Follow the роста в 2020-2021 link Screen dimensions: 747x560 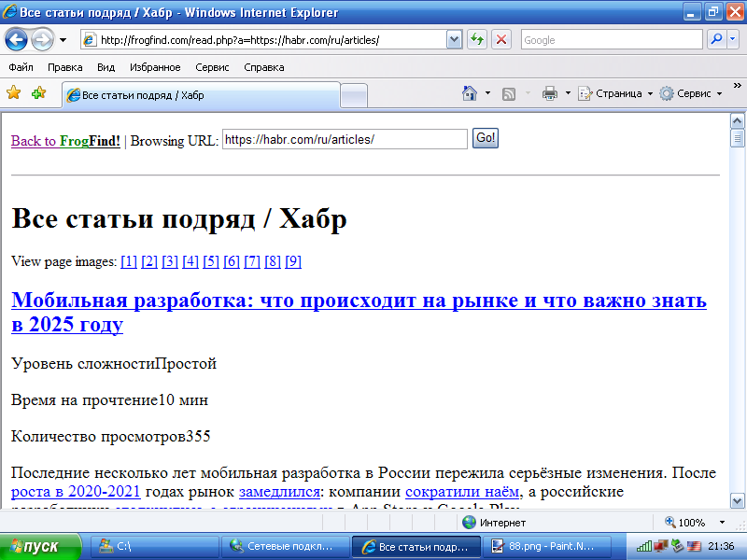(76, 492)
